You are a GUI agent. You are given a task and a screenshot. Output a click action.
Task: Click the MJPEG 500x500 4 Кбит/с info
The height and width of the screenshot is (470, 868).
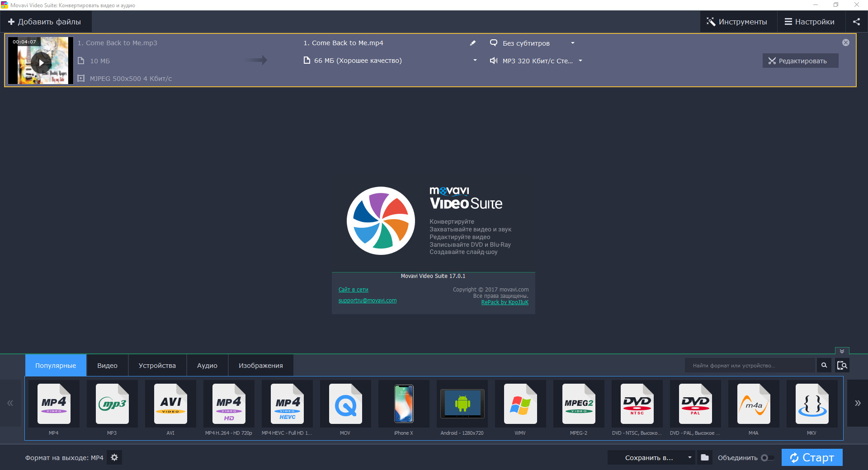(x=131, y=79)
